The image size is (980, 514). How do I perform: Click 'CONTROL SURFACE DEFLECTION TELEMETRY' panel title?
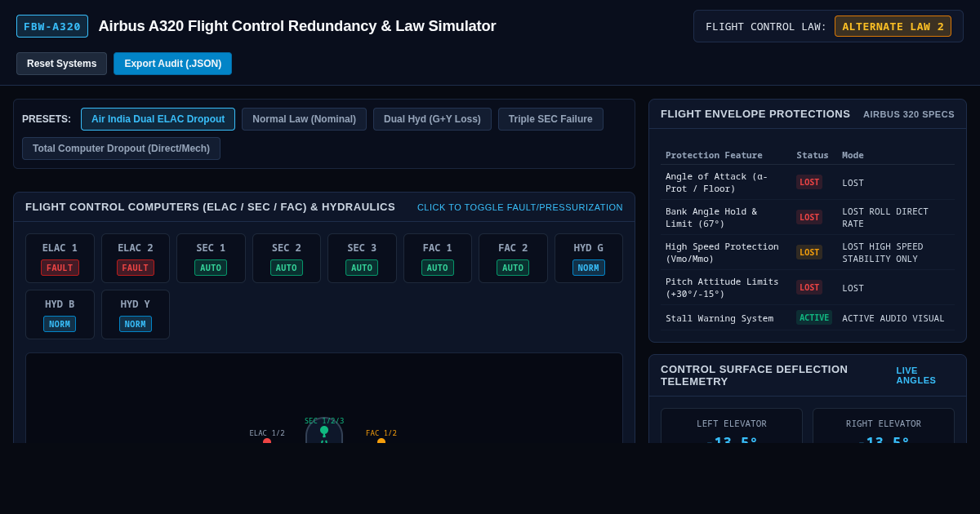coord(755,375)
